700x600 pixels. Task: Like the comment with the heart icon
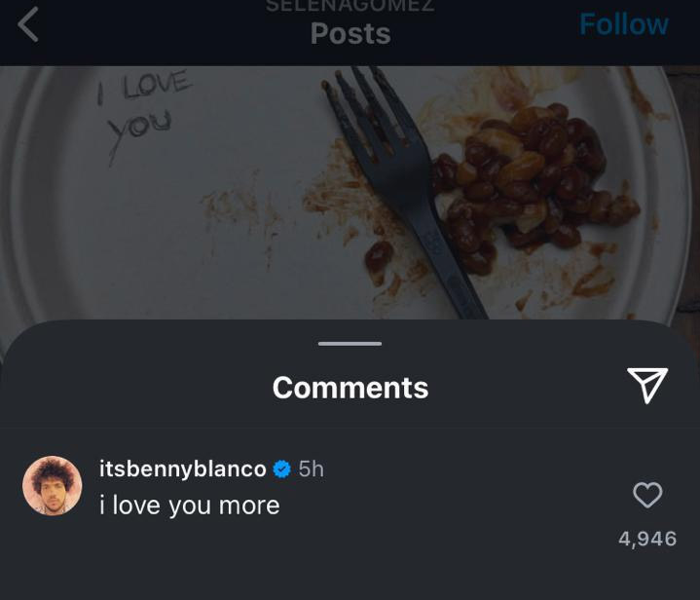[647, 496]
